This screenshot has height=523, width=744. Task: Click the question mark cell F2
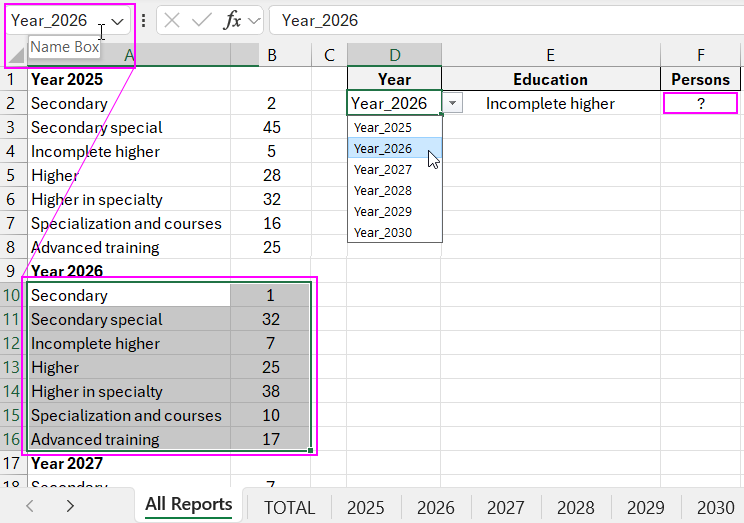(x=700, y=103)
